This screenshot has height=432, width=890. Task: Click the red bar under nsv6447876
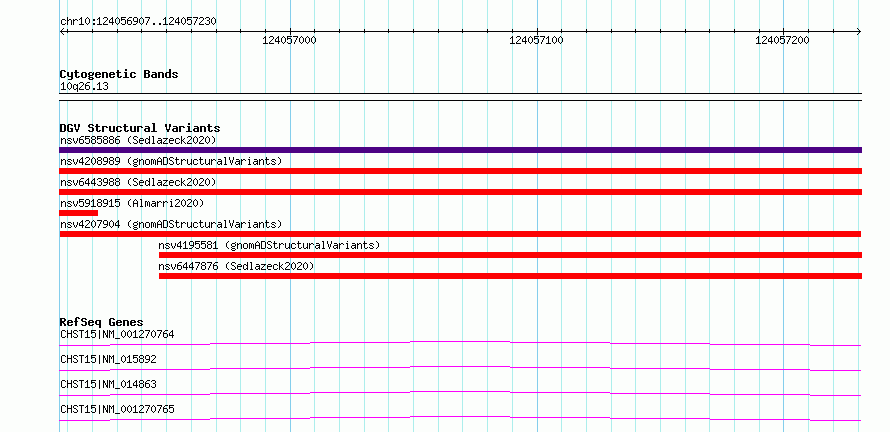(510, 276)
